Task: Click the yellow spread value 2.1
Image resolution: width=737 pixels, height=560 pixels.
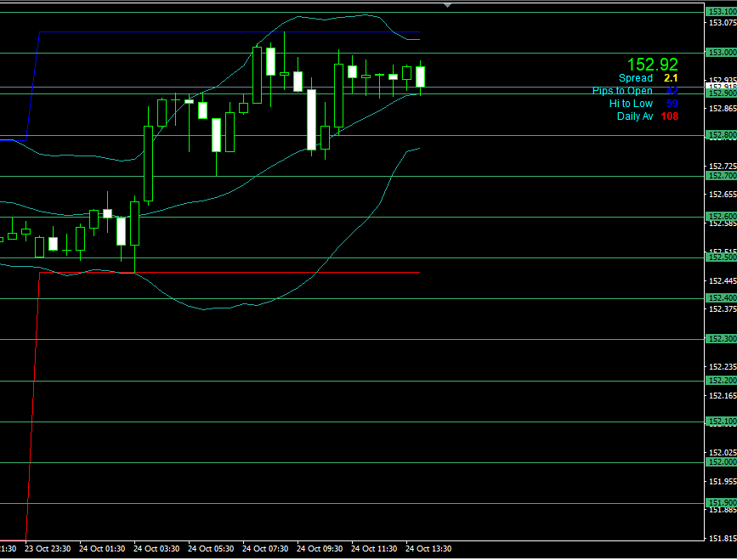Action: tap(671, 78)
